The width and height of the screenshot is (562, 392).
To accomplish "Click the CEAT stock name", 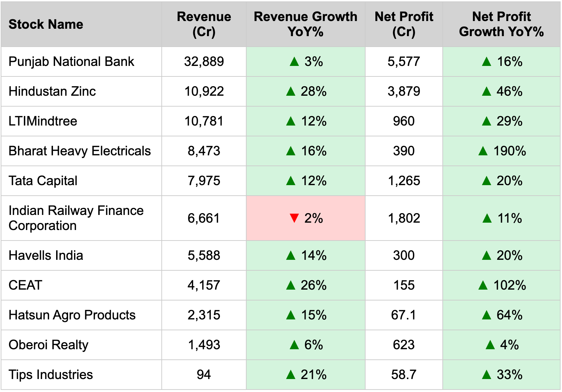I will click(81, 285).
